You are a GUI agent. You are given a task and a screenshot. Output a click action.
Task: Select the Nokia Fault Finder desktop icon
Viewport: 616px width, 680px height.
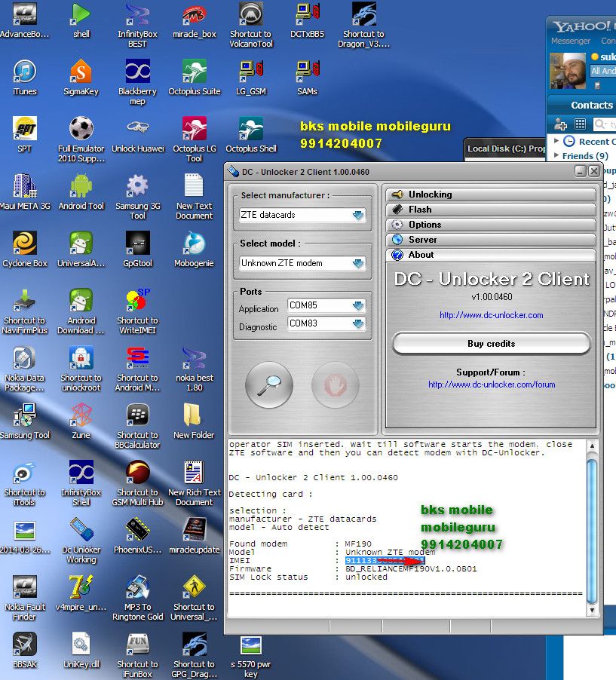(25, 598)
